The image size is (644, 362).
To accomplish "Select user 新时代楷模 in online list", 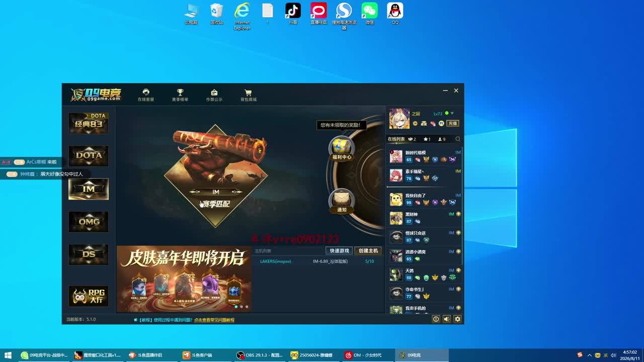I will [x=425, y=156].
